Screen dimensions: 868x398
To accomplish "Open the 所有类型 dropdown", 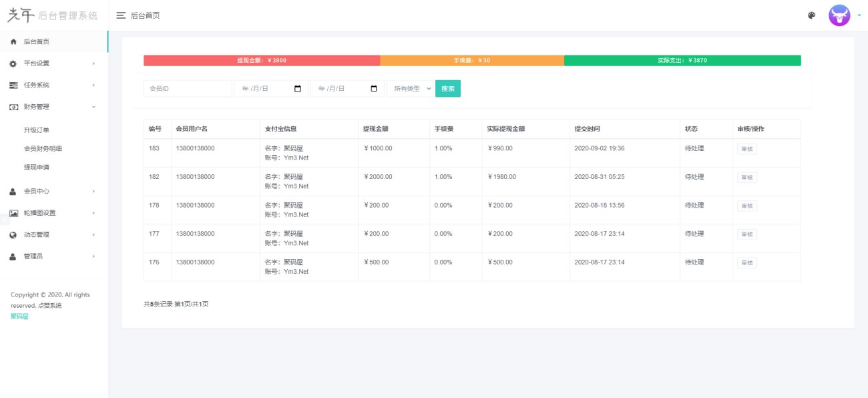I will coord(410,89).
